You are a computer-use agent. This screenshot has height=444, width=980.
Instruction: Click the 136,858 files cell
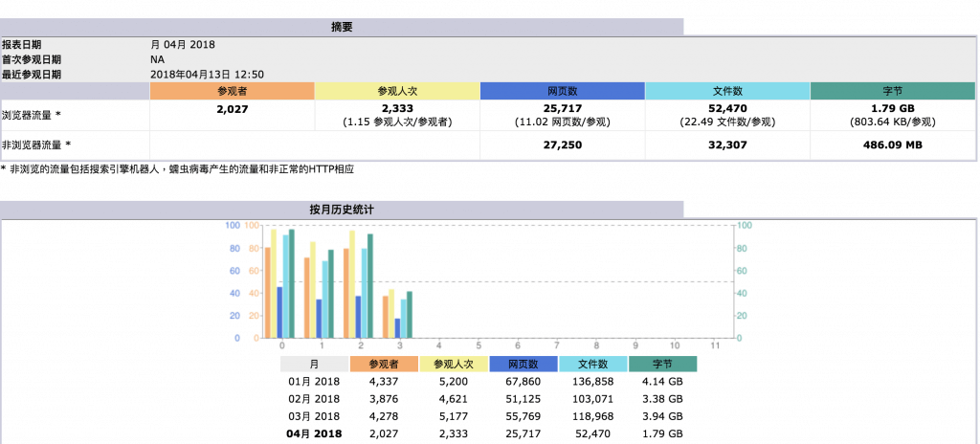click(x=592, y=382)
